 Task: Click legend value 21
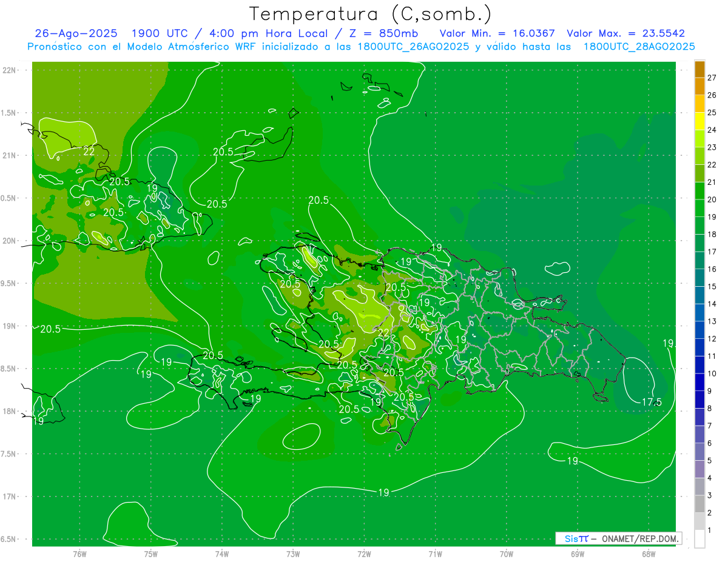[x=712, y=182]
